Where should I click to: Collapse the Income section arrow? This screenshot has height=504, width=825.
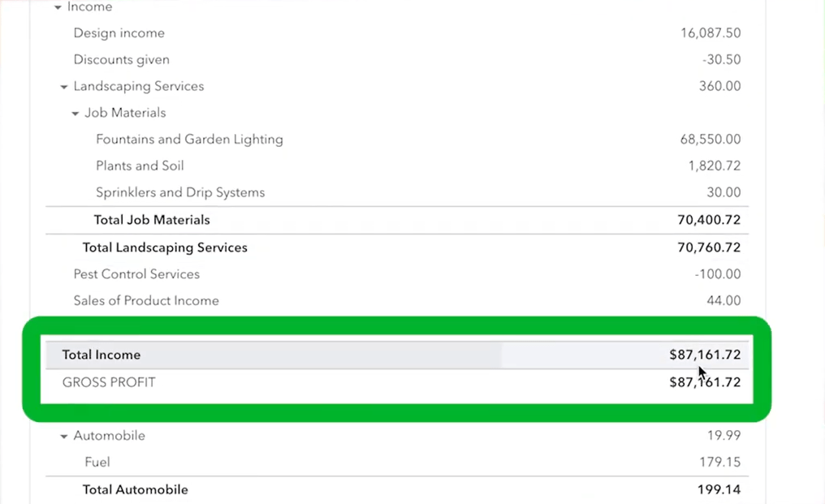[x=58, y=7]
